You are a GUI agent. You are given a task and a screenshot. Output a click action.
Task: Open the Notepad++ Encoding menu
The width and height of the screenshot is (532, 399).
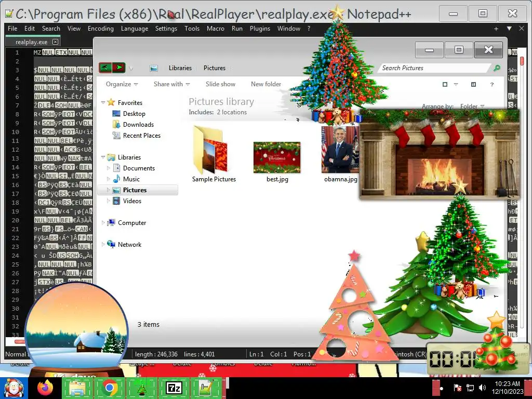point(101,29)
